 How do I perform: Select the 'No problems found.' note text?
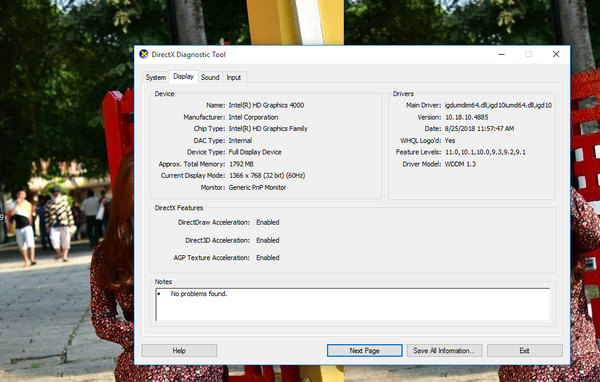[199, 294]
